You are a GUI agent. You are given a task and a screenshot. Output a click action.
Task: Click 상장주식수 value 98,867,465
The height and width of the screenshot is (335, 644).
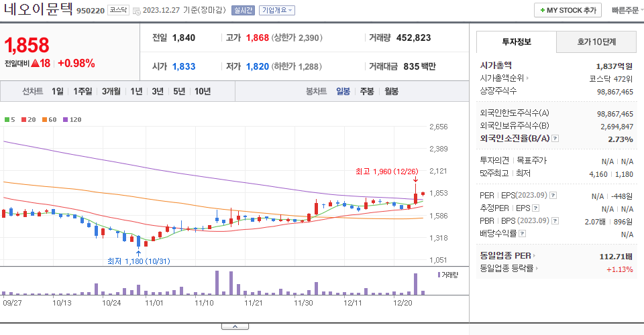coord(615,92)
